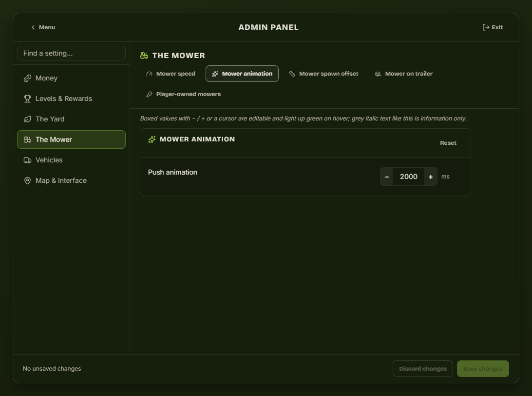The width and height of the screenshot is (532, 396).
Task: Select The Mower sidebar section
Action: coord(71,139)
